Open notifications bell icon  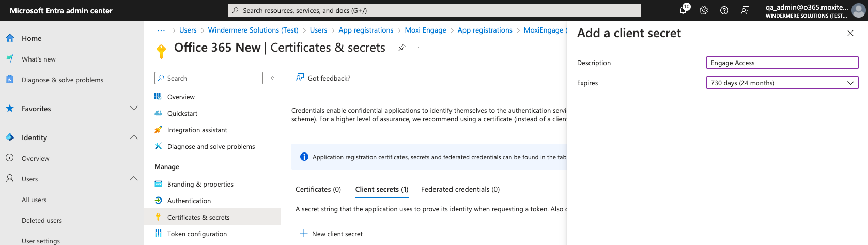[683, 10]
